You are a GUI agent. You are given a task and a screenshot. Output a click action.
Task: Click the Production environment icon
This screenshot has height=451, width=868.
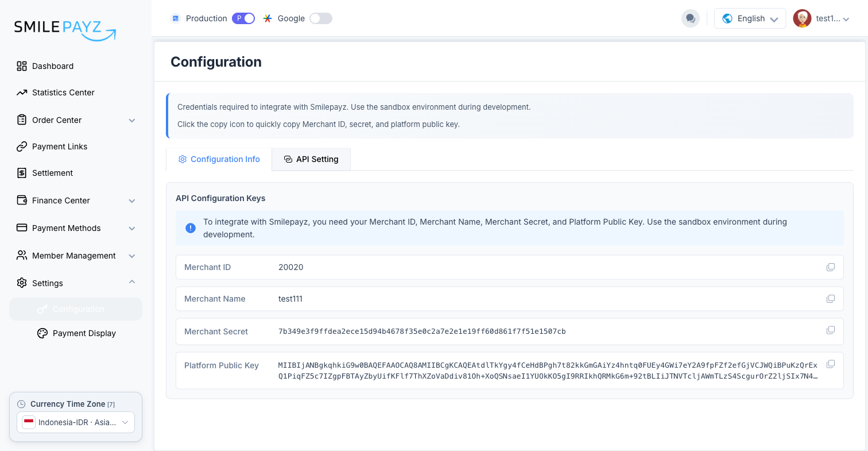176,18
